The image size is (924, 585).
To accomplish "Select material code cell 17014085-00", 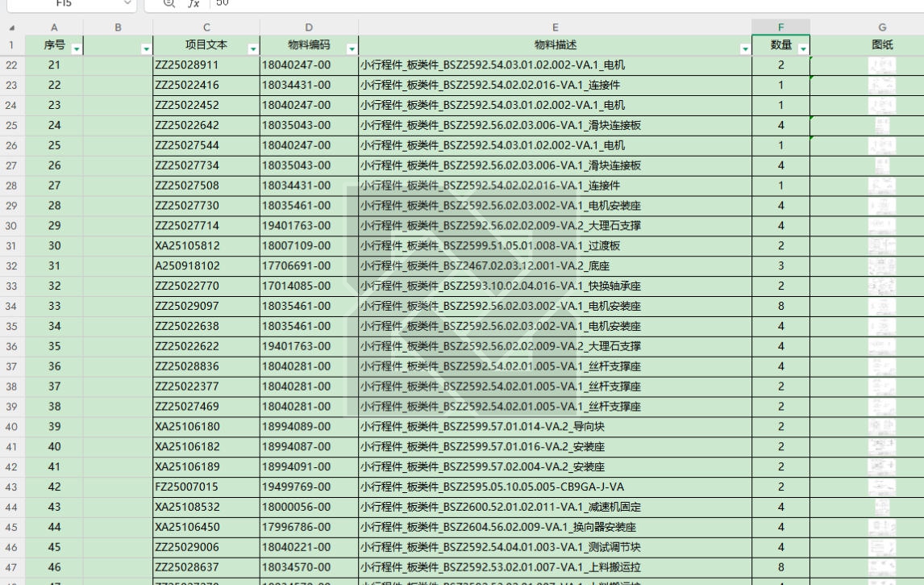I will (x=309, y=286).
